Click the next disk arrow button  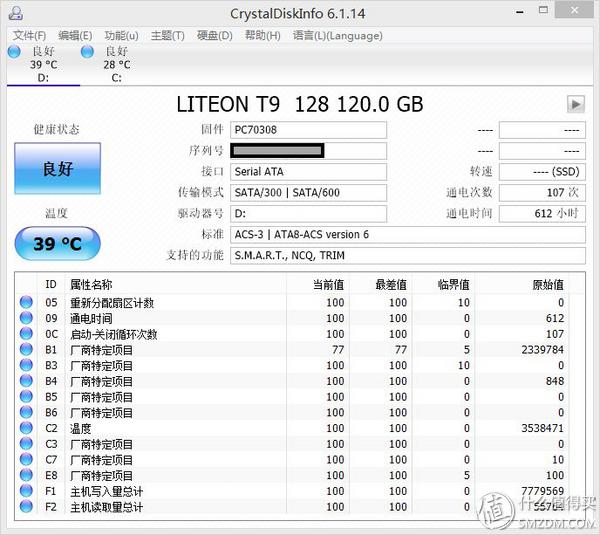pyautogui.click(x=576, y=104)
